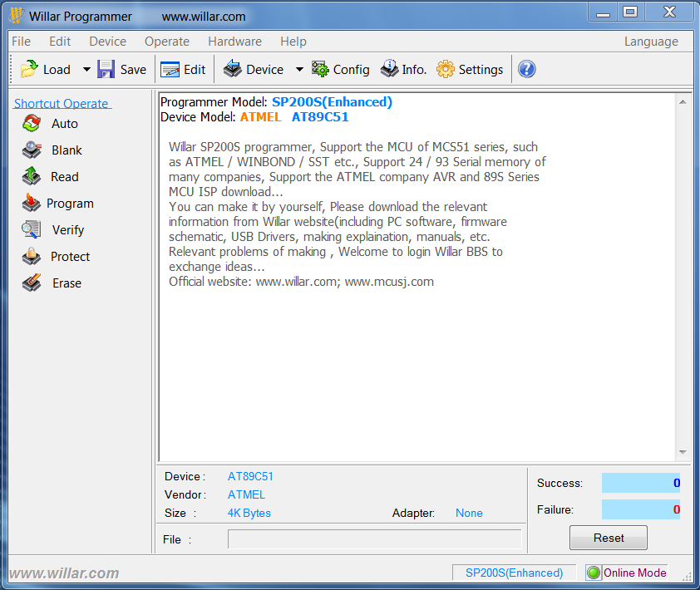Click the Load toolbar label

pyautogui.click(x=57, y=70)
